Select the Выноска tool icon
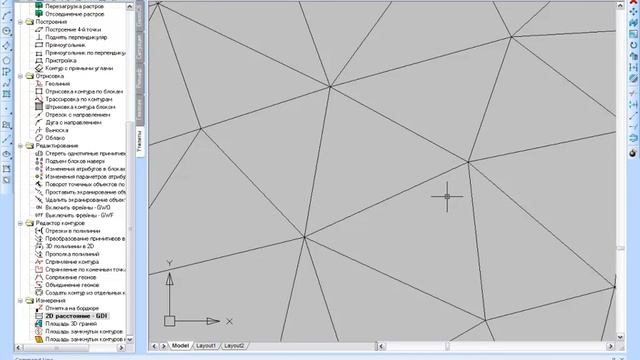 (x=39, y=130)
